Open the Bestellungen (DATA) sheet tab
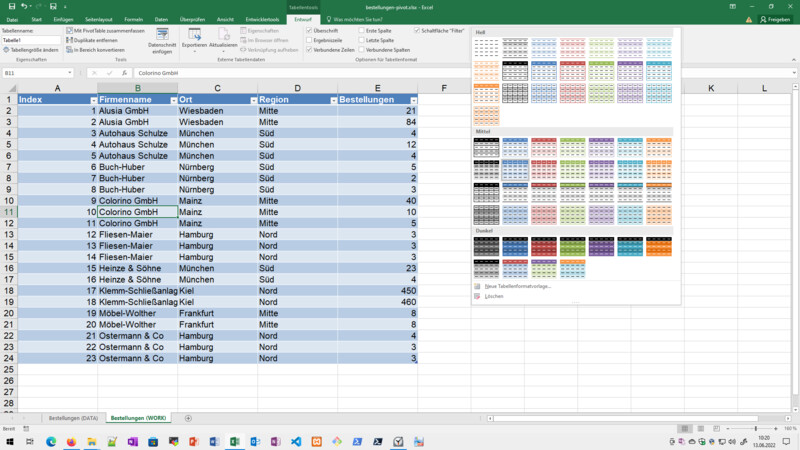The height and width of the screenshot is (450, 800). (x=73, y=418)
